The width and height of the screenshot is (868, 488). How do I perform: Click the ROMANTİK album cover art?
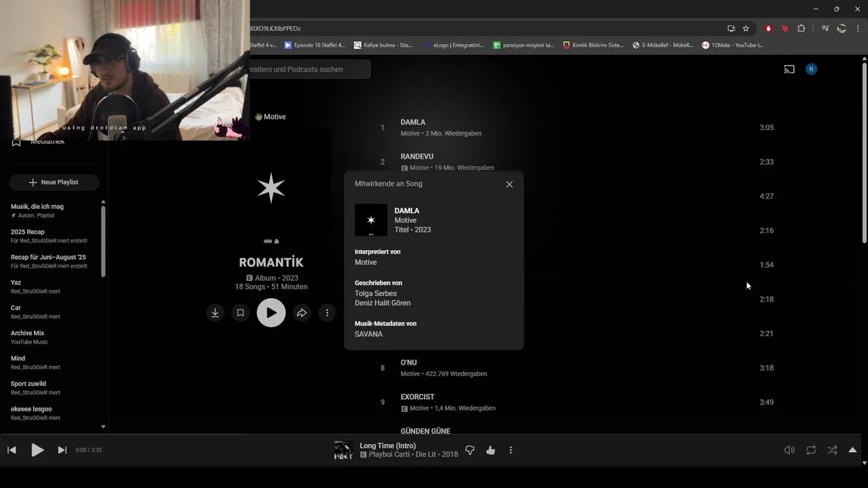271,188
